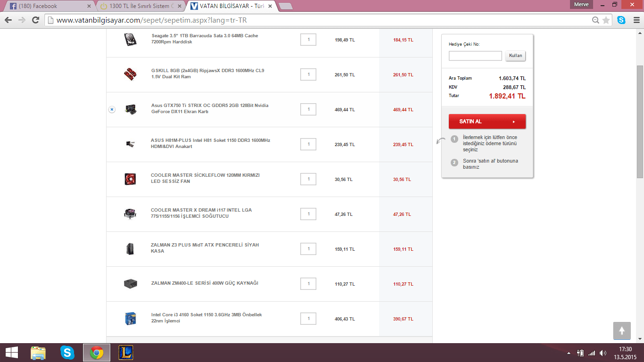The width and height of the screenshot is (644, 362).
Task: Open the Intel Core i3 4160 box image
Action: pyautogui.click(x=130, y=319)
